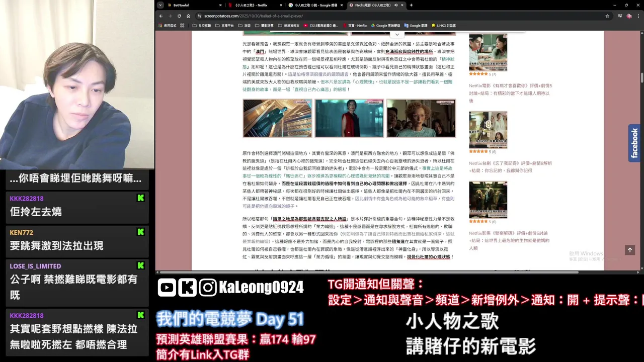
Task: Open the 【S15戰隊前瞻】 bookmark
Action: click(320, 25)
